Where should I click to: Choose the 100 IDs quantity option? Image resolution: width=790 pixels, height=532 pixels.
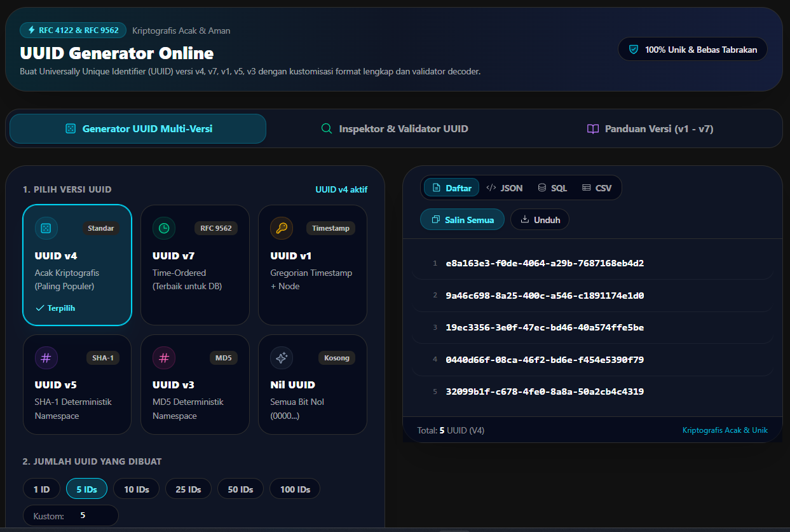pos(296,489)
